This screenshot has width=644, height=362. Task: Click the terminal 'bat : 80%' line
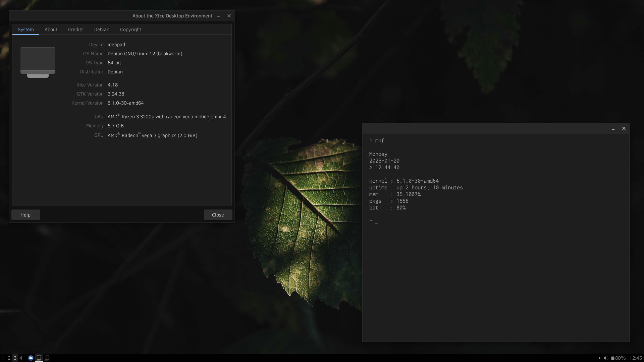pos(387,208)
